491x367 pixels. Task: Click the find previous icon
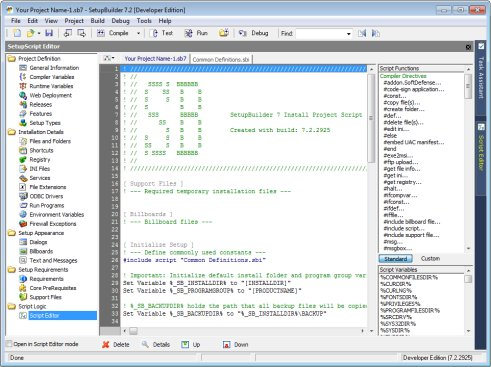pos(362,33)
